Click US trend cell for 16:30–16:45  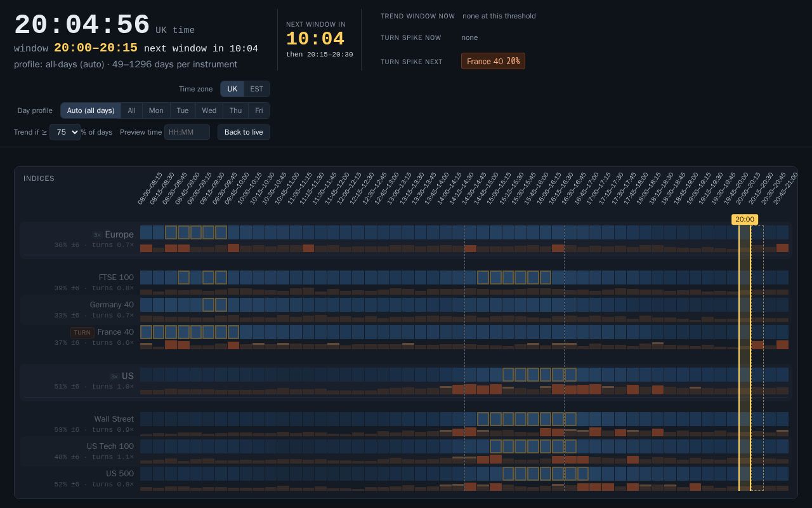tap(570, 375)
